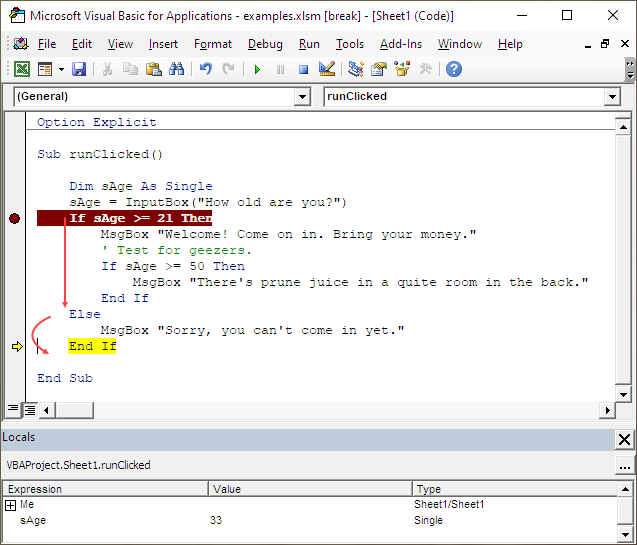The height and width of the screenshot is (545, 637).
Task: Expand the Me entry in Locals
Action: 11,505
